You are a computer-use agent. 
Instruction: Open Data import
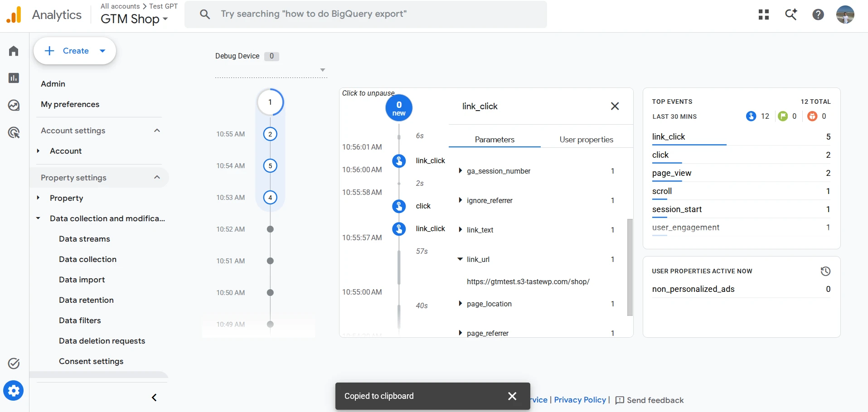click(82, 280)
